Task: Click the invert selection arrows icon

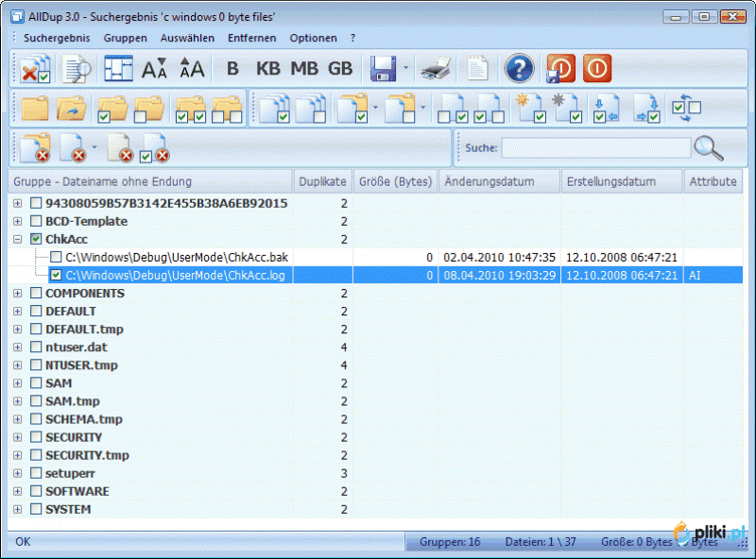Action: (687, 109)
